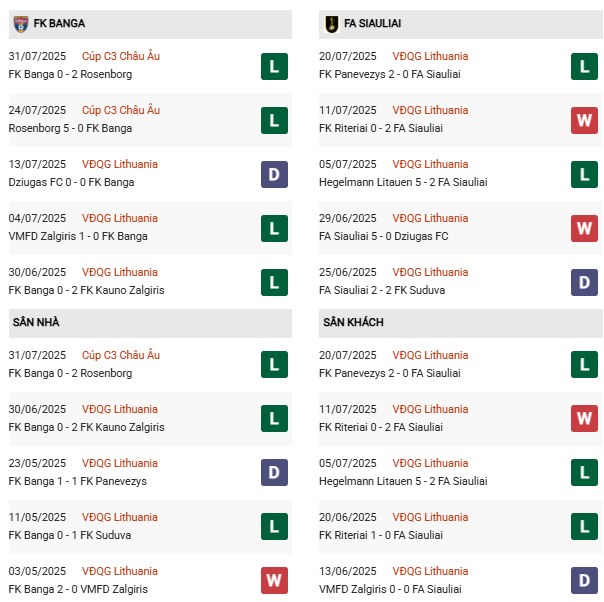The height and width of the screenshot is (602, 604).
Task: Click the W badge for Banga 2-0 VMFD Zalgiris
Action: [x=273, y=581]
